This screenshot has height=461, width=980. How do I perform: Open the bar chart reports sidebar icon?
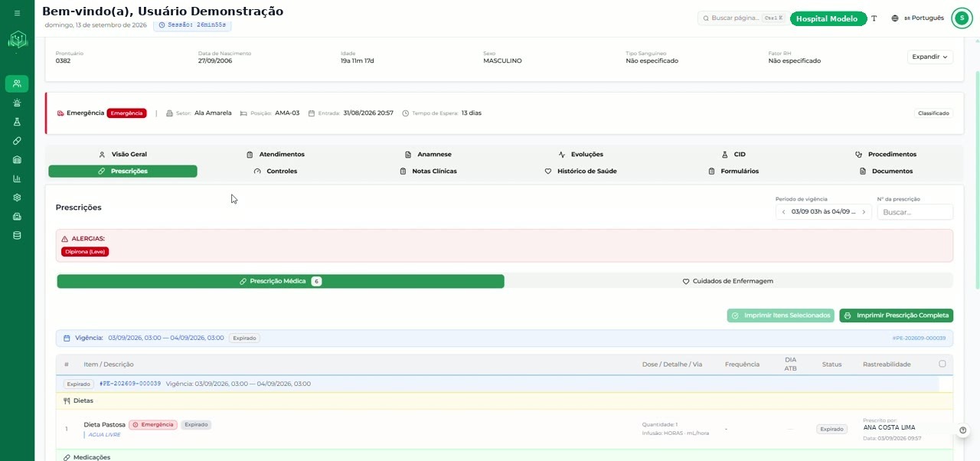pyautogui.click(x=17, y=179)
